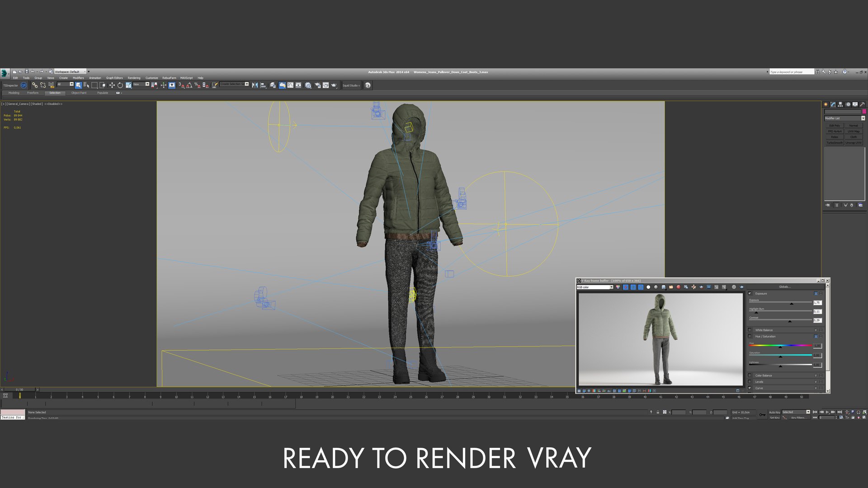Click the TurboSmooth modifier button
Image resolution: width=868 pixels, height=488 pixels.
pos(835,143)
